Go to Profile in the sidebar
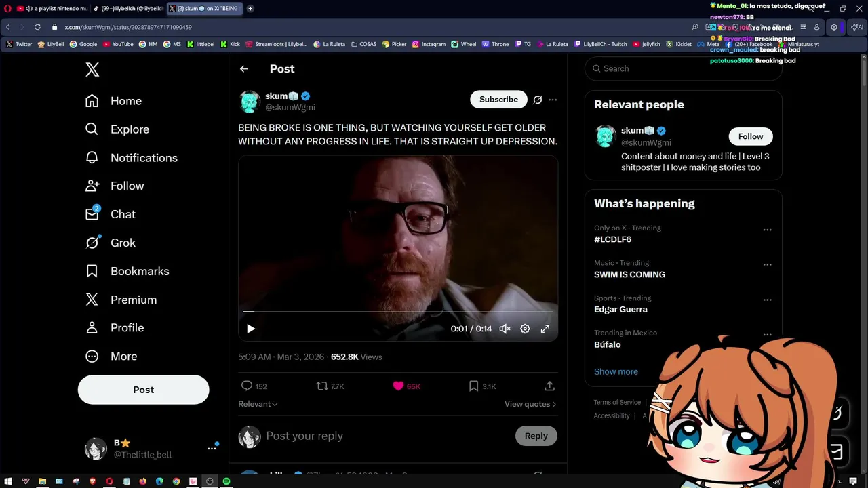The image size is (868, 488). click(x=114, y=328)
